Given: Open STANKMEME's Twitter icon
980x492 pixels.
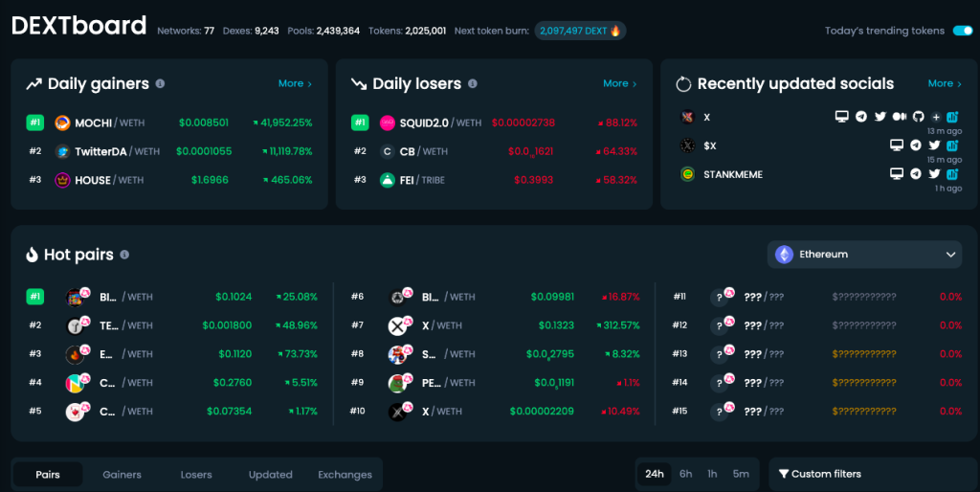Looking at the screenshot, I should tap(934, 174).
